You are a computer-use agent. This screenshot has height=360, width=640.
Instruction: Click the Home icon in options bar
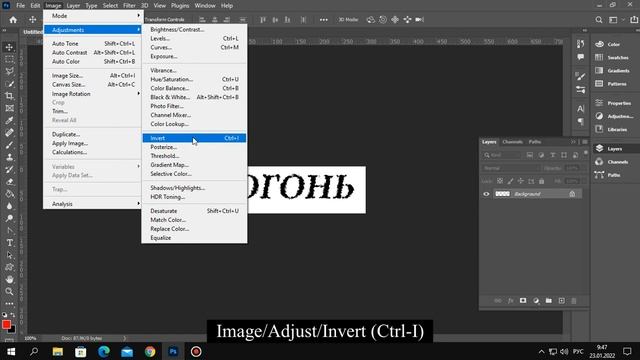pos(13,20)
